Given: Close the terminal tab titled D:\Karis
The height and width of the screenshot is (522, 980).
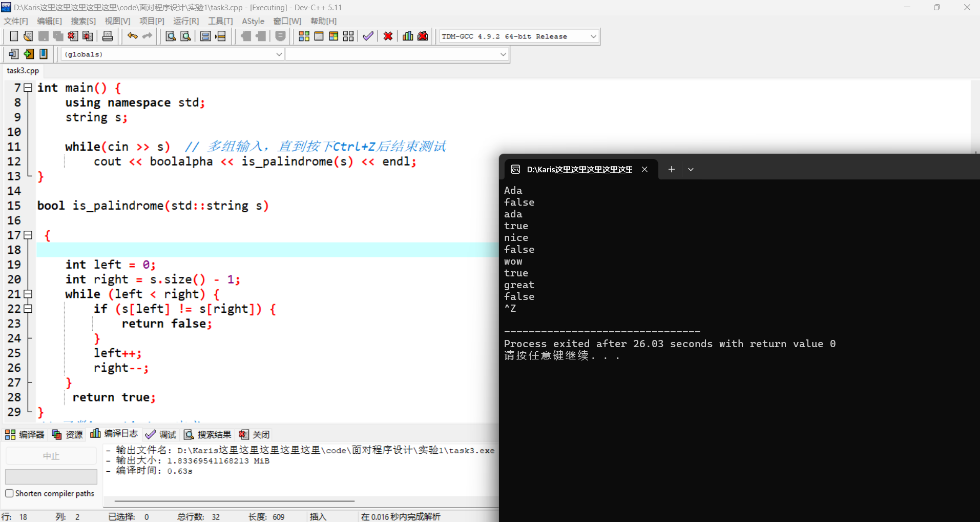Looking at the screenshot, I should pos(644,169).
